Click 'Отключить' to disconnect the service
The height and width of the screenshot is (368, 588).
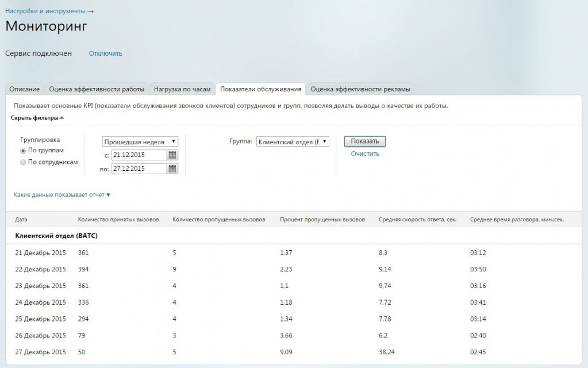click(x=105, y=53)
